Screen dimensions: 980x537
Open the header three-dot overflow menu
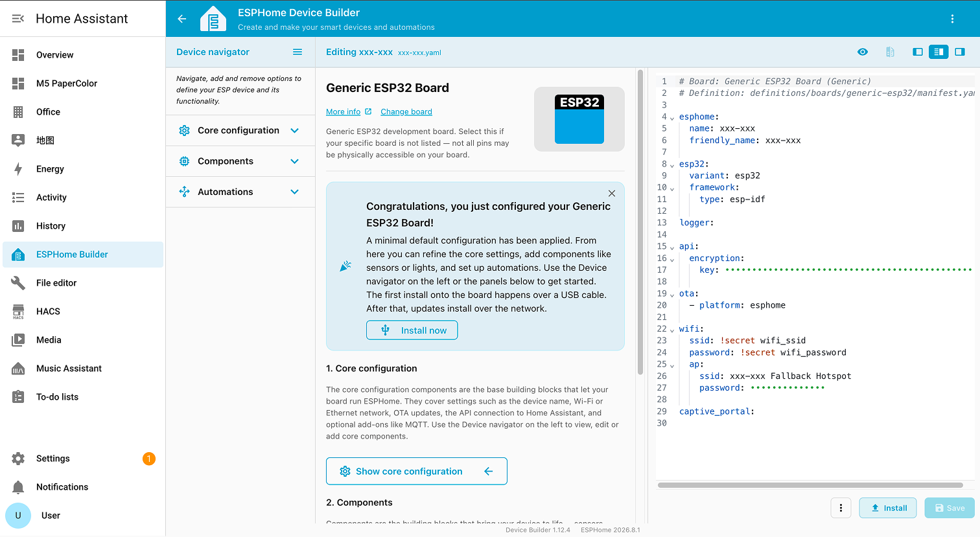click(952, 19)
